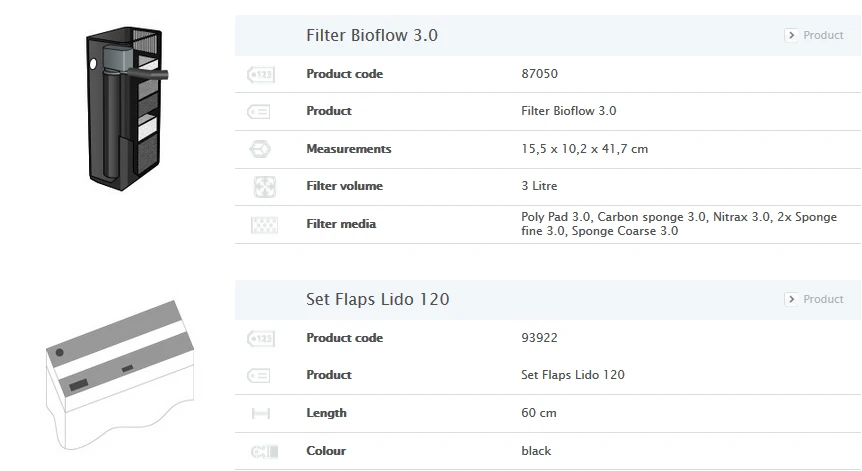Click the Set Flaps Lido 120 heading
The width and height of the screenshot is (862, 471).
click(378, 299)
